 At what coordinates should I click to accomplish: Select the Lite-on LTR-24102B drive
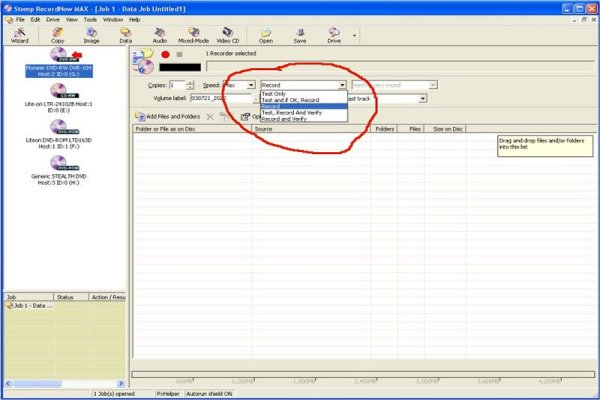tap(59, 98)
